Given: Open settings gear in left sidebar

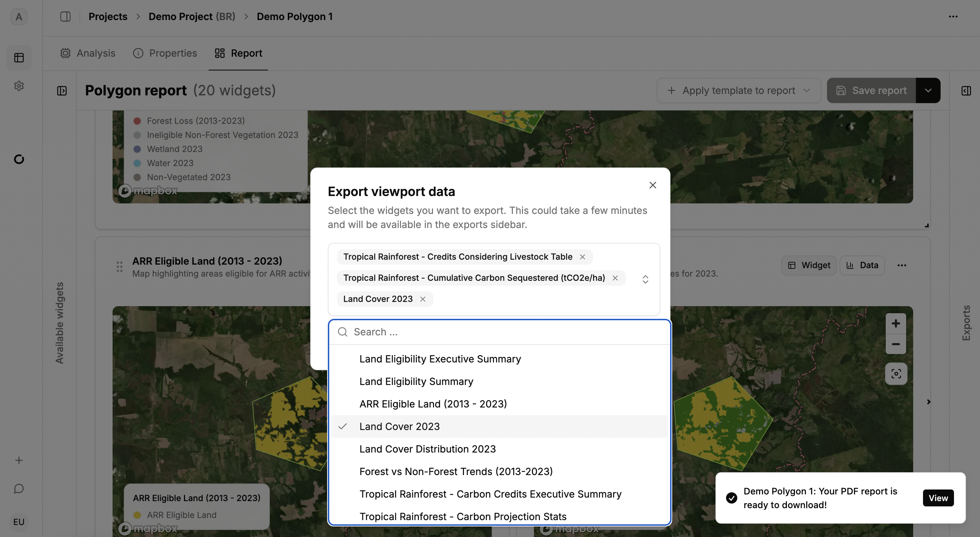Looking at the screenshot, I should [19, 86].
